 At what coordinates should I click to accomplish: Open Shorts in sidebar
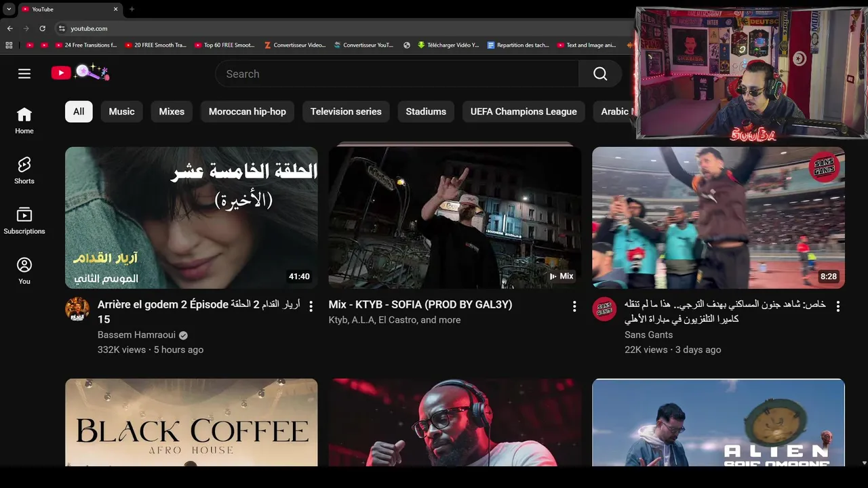point(24,171)
